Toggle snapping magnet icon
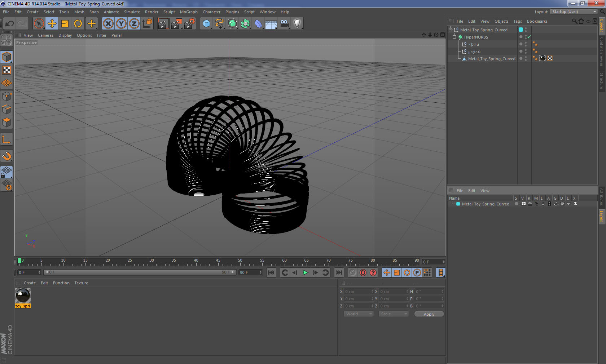This screenshot has width=606, height=364. (6, 156)
